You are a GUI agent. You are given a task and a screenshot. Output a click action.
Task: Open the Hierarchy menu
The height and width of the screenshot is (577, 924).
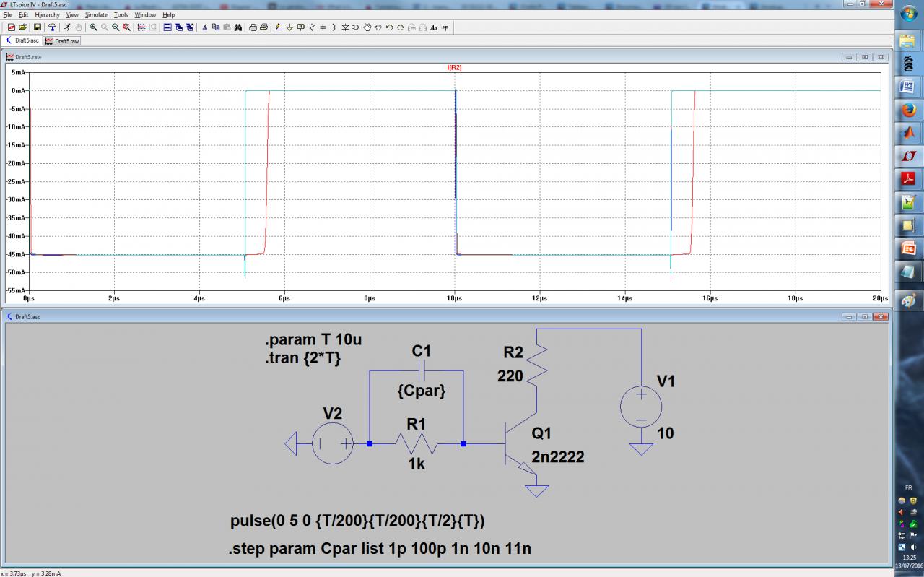[48, 14]
